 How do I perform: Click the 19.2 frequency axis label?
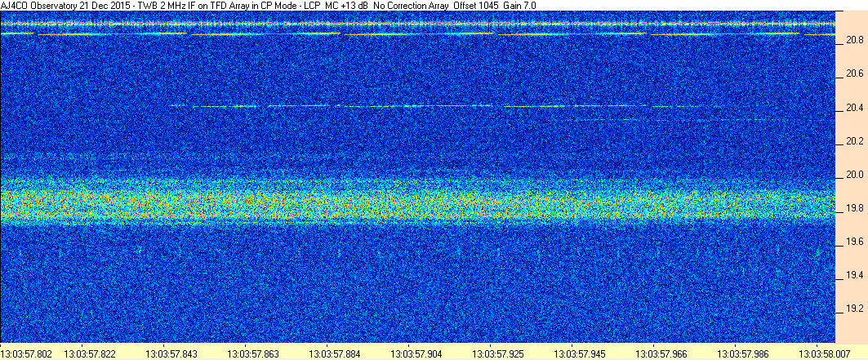tap(855, 309)
